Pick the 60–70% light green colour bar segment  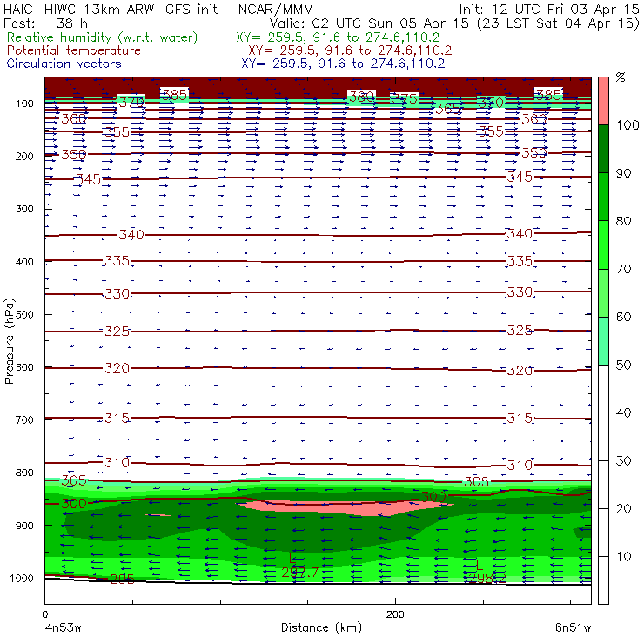603,292
